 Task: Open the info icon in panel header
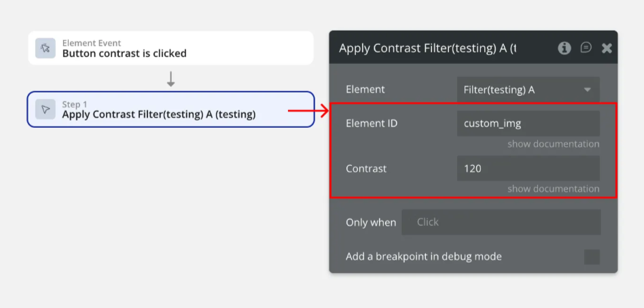pos(565,48)
